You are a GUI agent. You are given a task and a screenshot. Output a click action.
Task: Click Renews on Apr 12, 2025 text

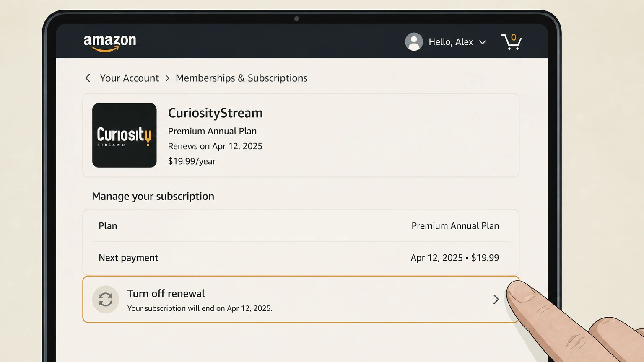click(x=215, y=146)
